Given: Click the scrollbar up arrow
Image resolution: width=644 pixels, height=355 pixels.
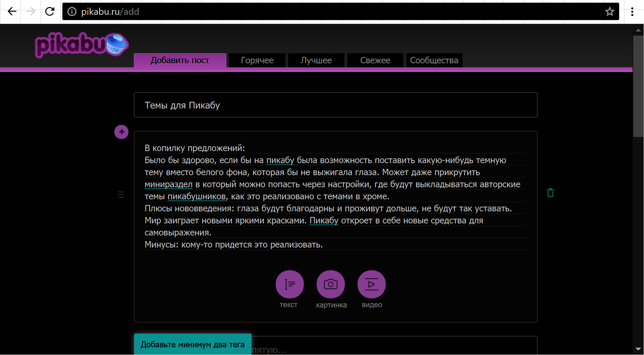Looking at the screenshot, I should click(x=638, y=30).
